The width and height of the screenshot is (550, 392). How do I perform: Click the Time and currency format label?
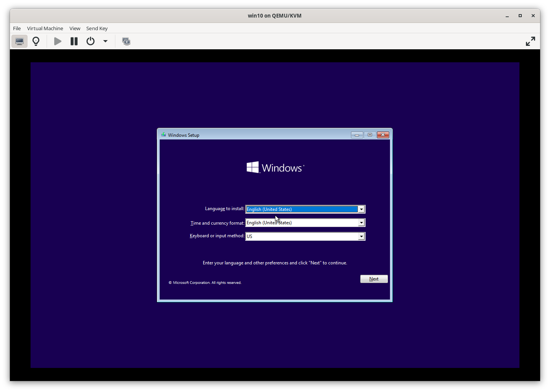[217, 223]
